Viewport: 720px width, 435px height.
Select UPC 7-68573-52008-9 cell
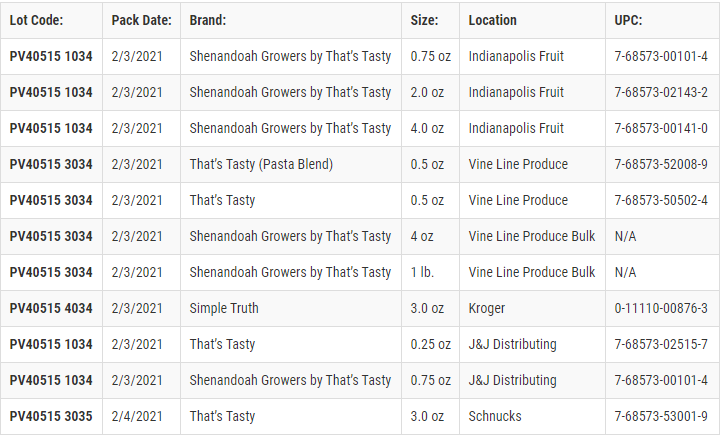click(x=661, y=164)
